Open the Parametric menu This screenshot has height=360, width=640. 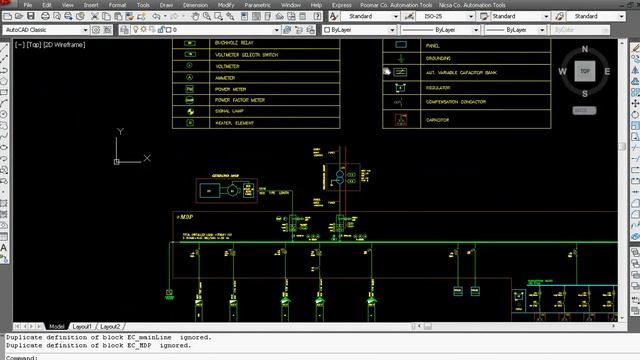click(x=257, y=5)
